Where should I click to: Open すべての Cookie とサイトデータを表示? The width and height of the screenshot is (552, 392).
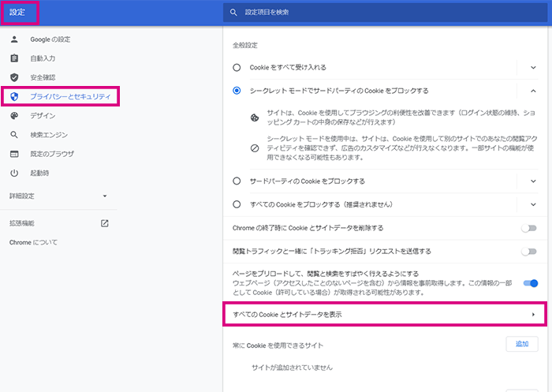[x=385, y=314]
